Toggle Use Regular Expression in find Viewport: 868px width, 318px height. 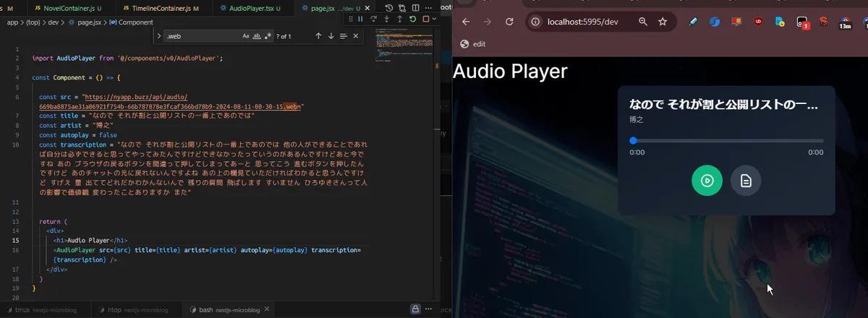pyautogui.click(x=268, y=36)
